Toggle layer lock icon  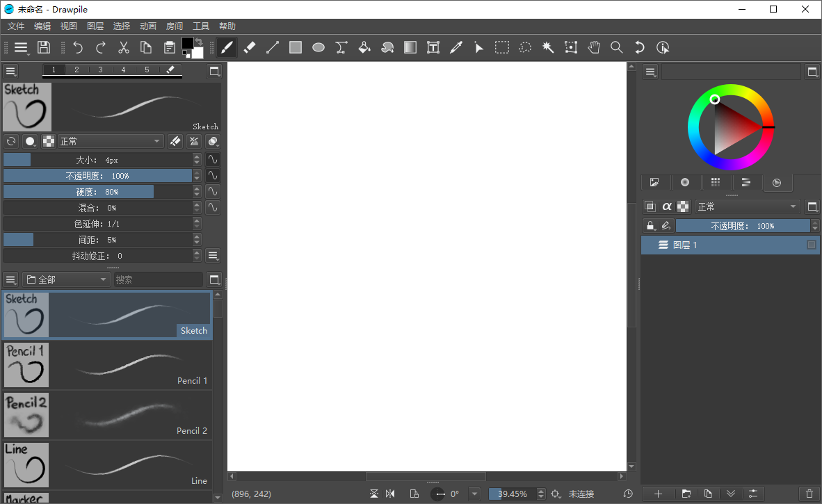click(650, 226)
